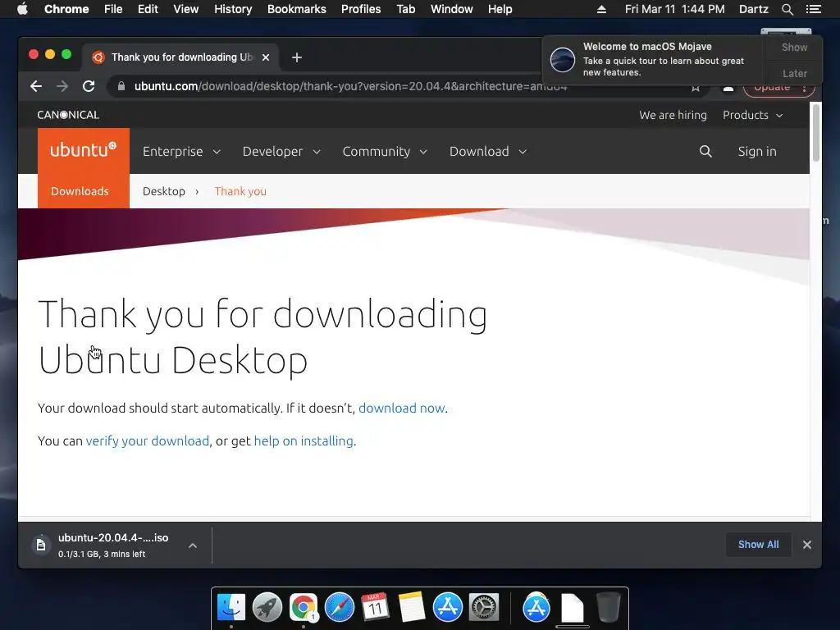The image size is (840, 630).
Task: Click the Canonical logo at top left
Action: pyautogui.click(x=68, y=115)
